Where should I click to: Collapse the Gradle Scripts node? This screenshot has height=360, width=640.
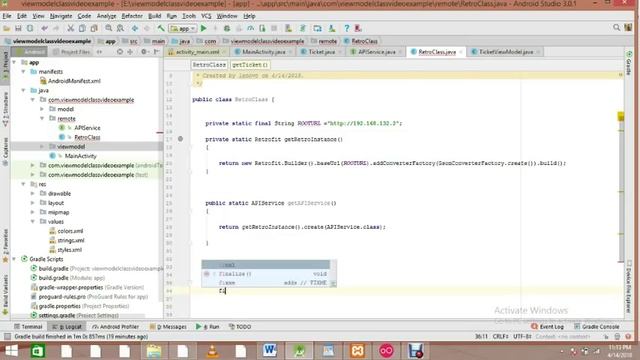click(15, 259)
